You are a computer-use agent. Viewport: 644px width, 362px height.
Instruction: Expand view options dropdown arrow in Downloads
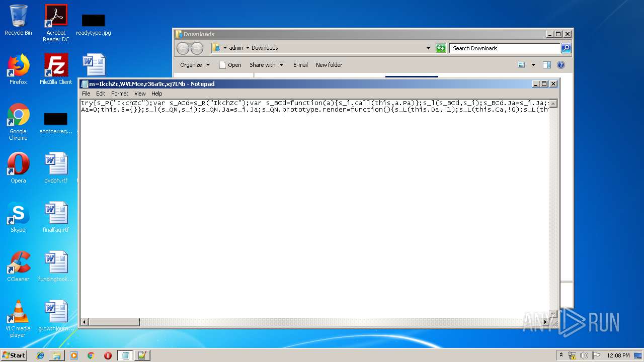point(533,65)
